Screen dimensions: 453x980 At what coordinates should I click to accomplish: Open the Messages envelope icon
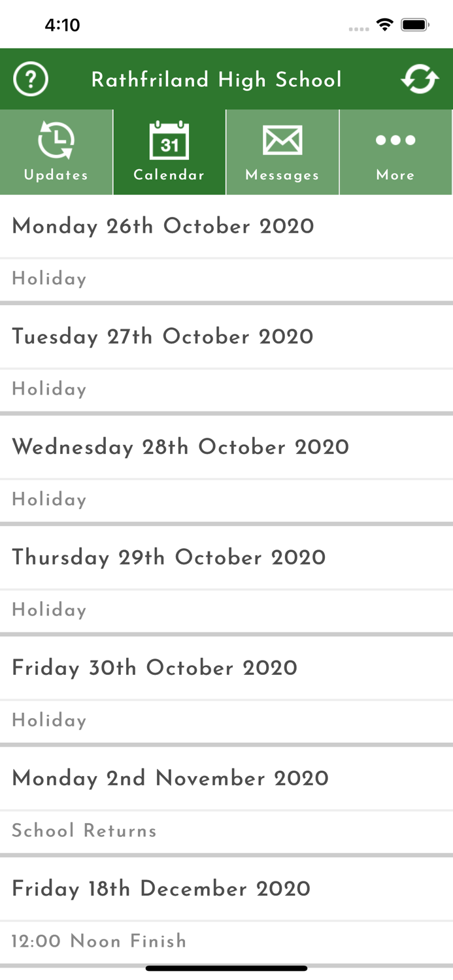pos(282,140)
